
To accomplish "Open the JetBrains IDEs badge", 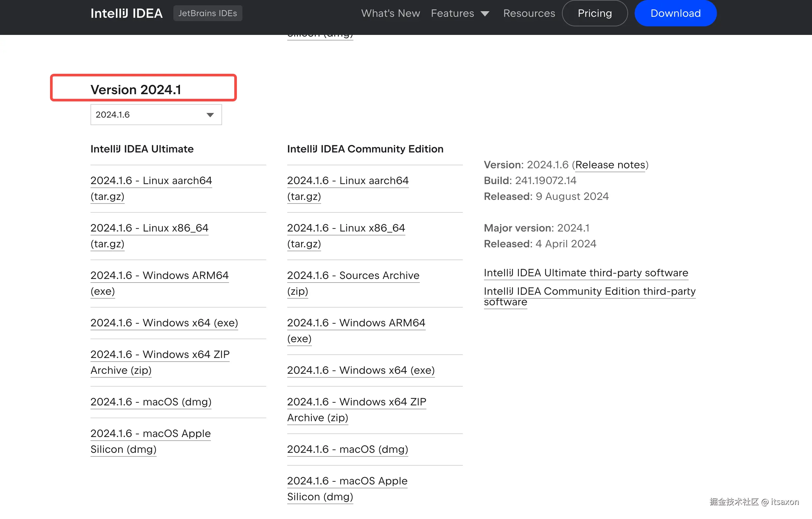I will (207, 13).
